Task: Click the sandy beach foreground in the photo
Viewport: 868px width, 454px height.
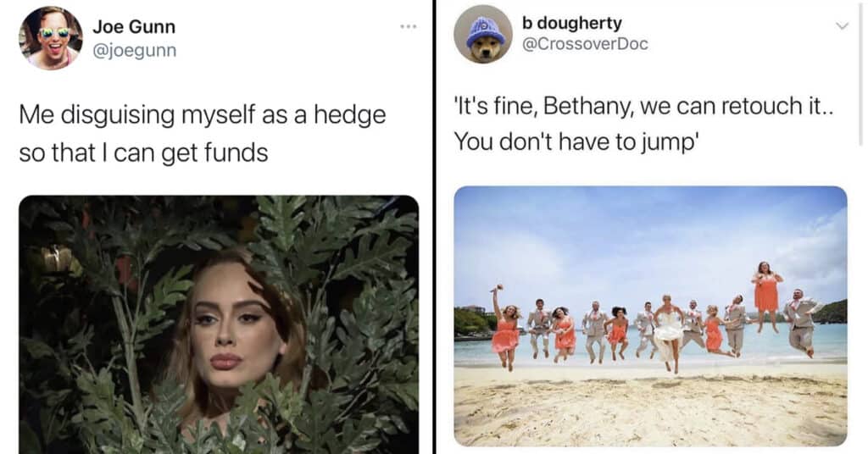Action: [650, 409]
